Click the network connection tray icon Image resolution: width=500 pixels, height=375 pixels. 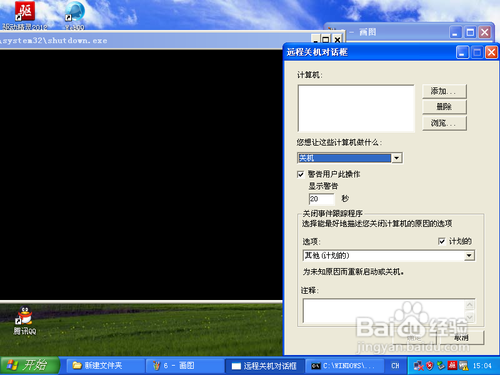[418, 366]
